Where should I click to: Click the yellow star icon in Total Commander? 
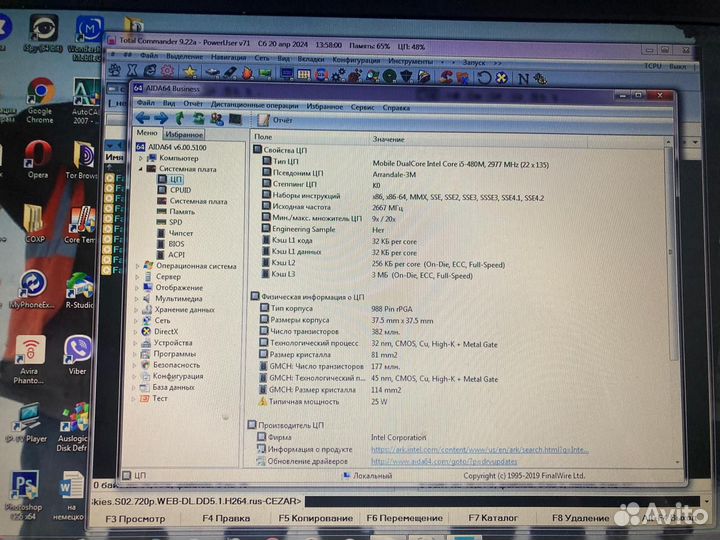189,72
